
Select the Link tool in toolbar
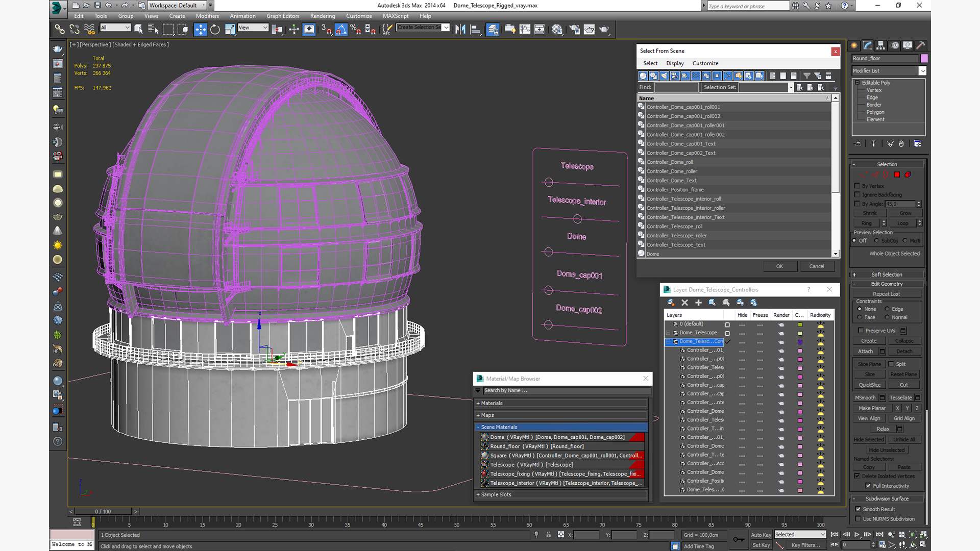click(x=60, y=30)
